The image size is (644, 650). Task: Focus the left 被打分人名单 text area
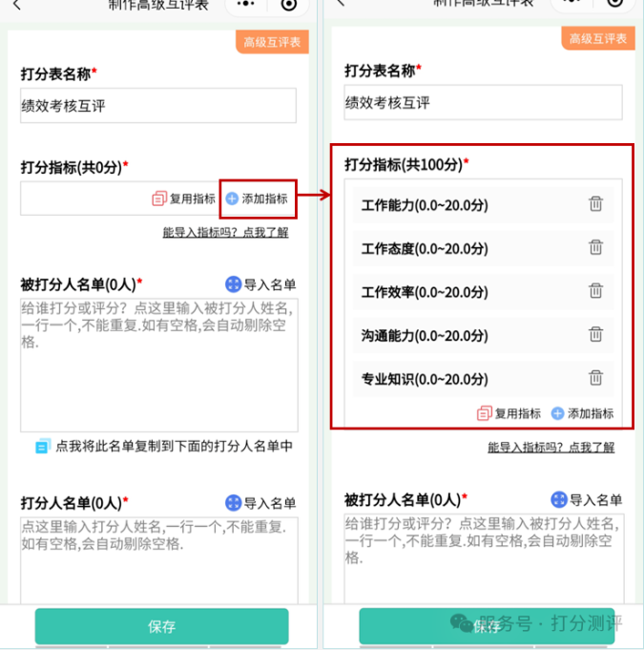(x=159, y=366)
